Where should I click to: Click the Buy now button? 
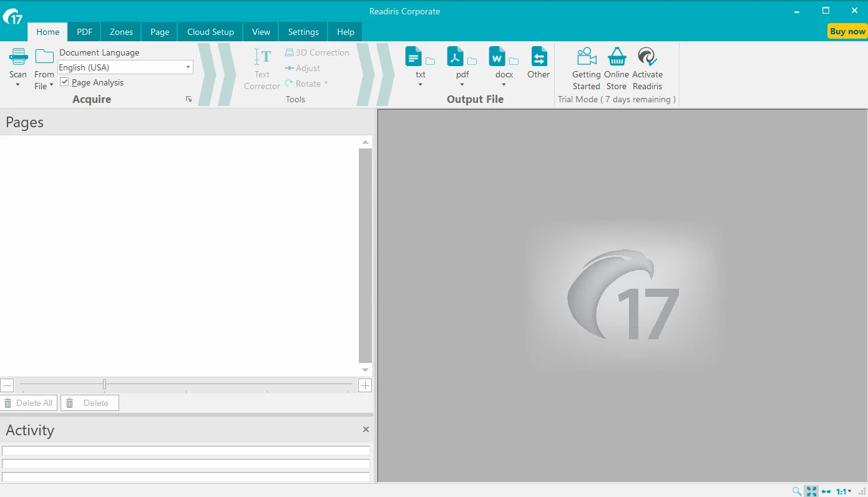click(847, 31)
